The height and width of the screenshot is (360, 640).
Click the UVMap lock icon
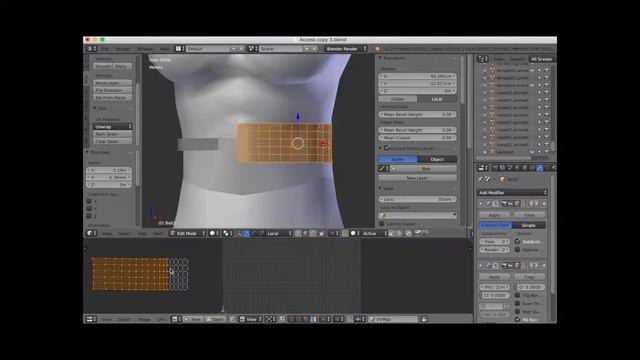[x=424, y=319]
